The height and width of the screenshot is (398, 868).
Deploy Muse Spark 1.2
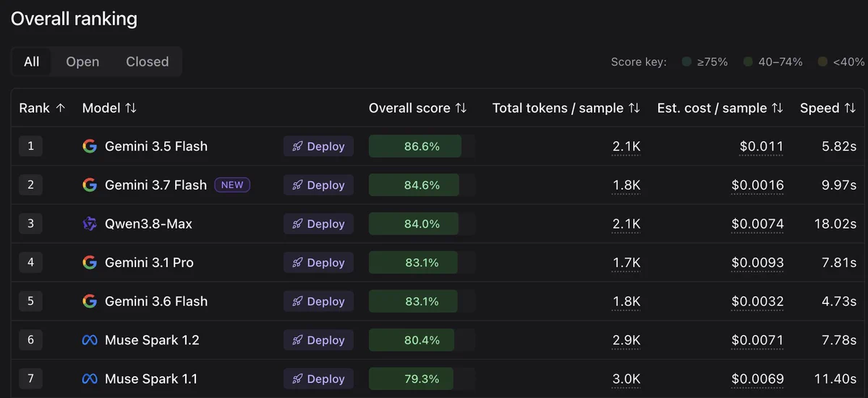point(318,340)
